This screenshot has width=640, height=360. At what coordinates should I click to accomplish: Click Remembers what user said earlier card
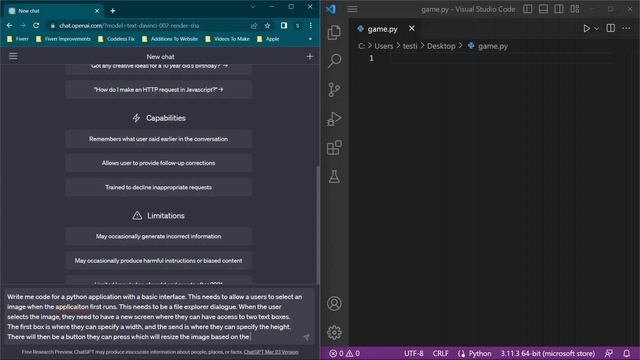159,139
